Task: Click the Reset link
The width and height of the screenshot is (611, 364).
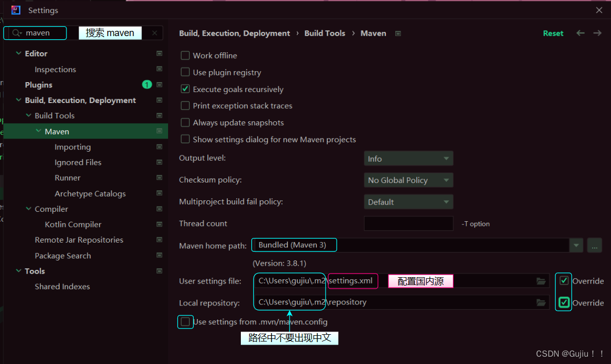Action: click(553, 33)
